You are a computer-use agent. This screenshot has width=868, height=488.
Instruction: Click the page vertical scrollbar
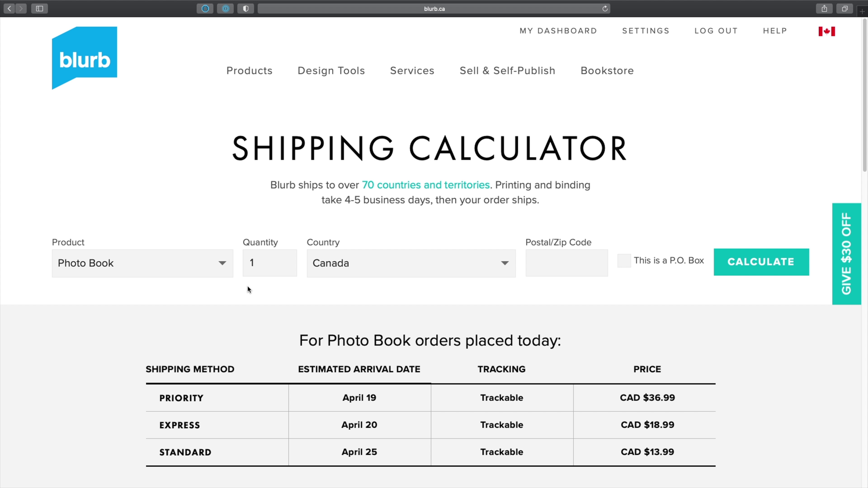(865, 95)
